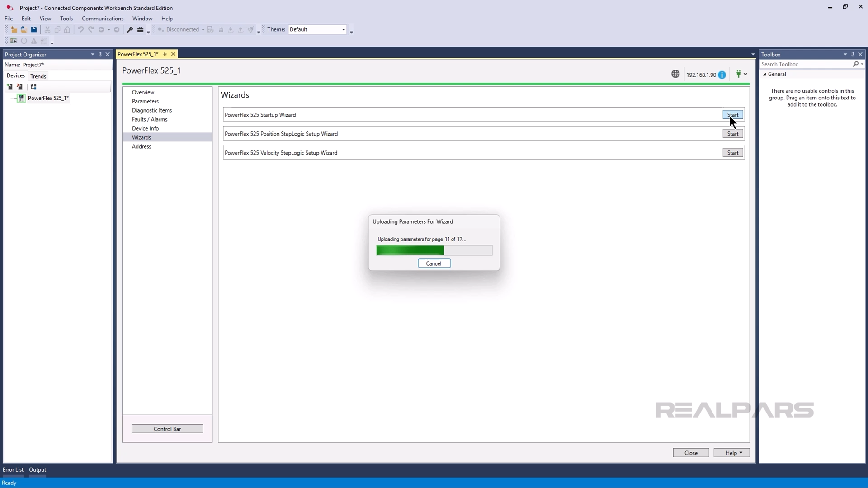Add device icon in Project Organizer
This screenshot has height=488, width=868.
point(9,87)
